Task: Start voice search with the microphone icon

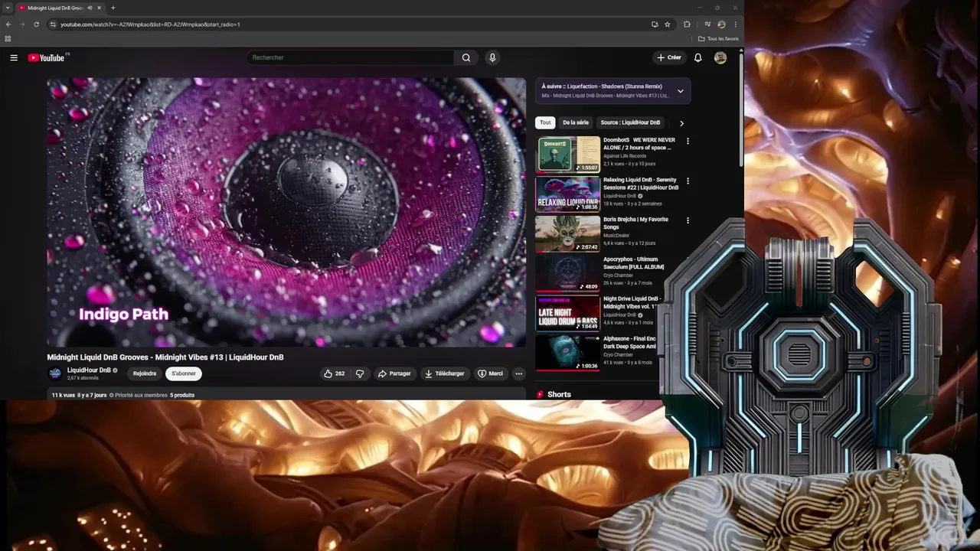Action: (492, 57)
